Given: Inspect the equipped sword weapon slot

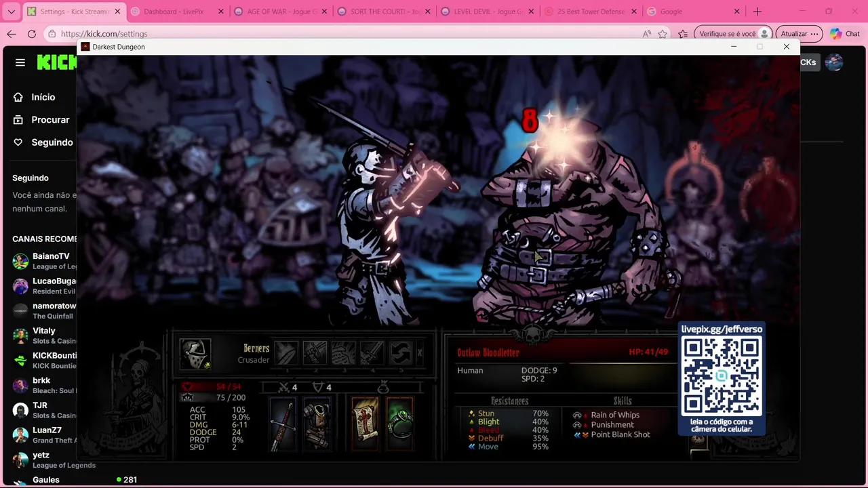Looking at the screenshot, I should (284, 424).
